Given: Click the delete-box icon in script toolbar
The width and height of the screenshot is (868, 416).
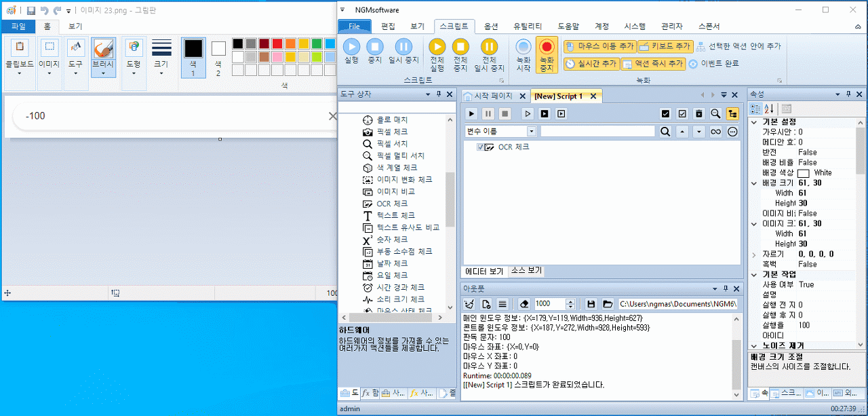Looking at the screenshot, I should 699,113.
